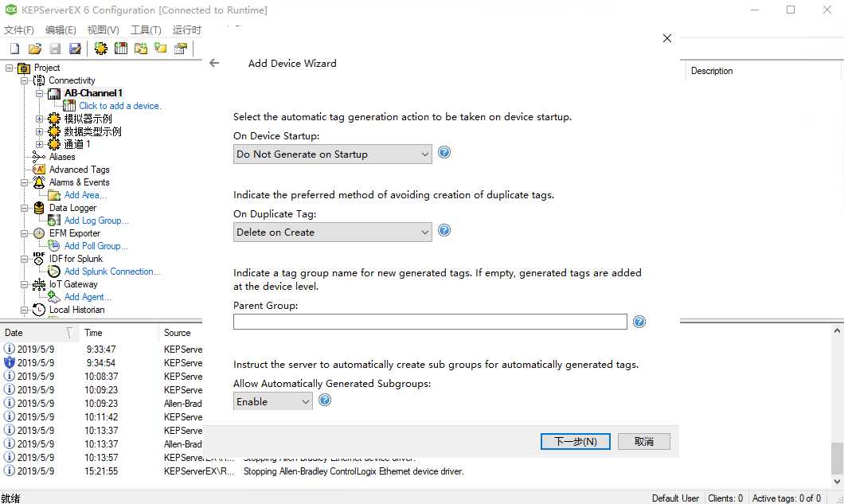The height and width of the screenshot is (504, 844).
Task: Collapse the Connectivity tree node
Action: [24, 80]
